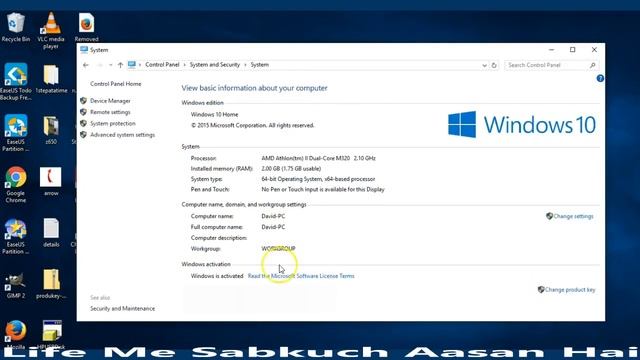Click the shield icon beside Advanced system settings

83,135
